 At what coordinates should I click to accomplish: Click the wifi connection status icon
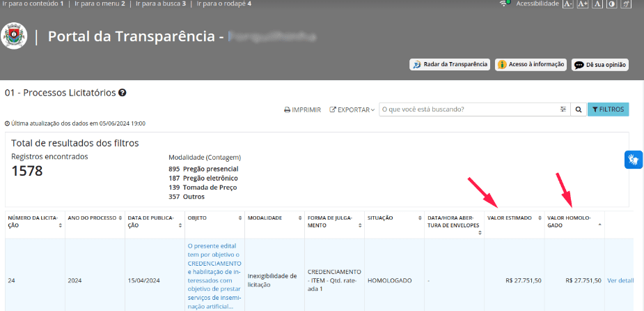(504, 3)
